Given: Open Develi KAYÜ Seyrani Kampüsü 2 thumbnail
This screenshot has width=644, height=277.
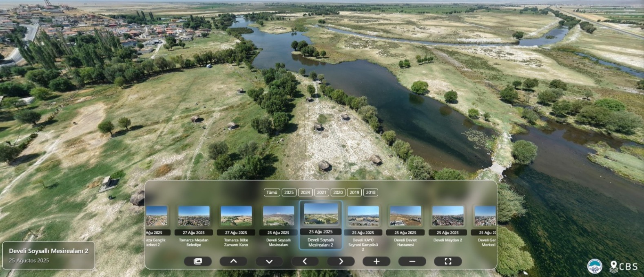Looking at the screenshot, I should pyautogui.click(x=363, y=216).
